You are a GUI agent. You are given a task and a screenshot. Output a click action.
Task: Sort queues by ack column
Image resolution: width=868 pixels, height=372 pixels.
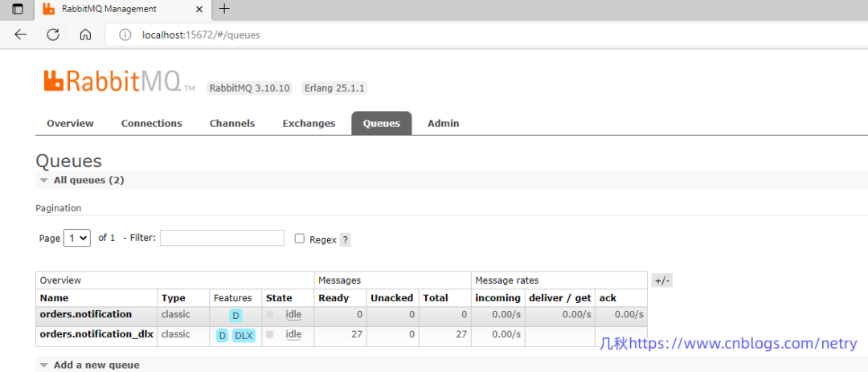pyautogui.click(x=608, y=298)
